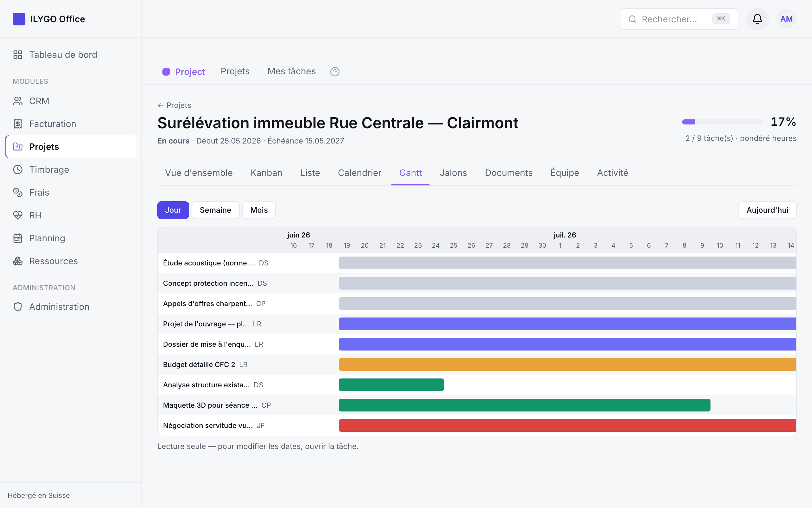Image resolution: width=812 pixels, height=508 pixels.
Task: Open Activité tab
Action: click(612, 173)
